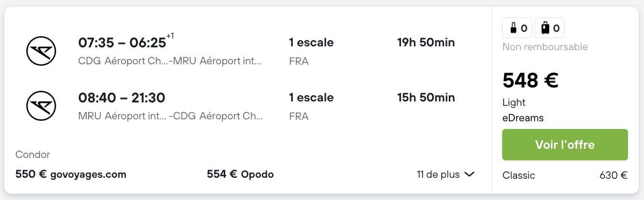This screenshot has height=200, width=644.
Task: Click the 548 € price
Action: [x=531, y=80]
